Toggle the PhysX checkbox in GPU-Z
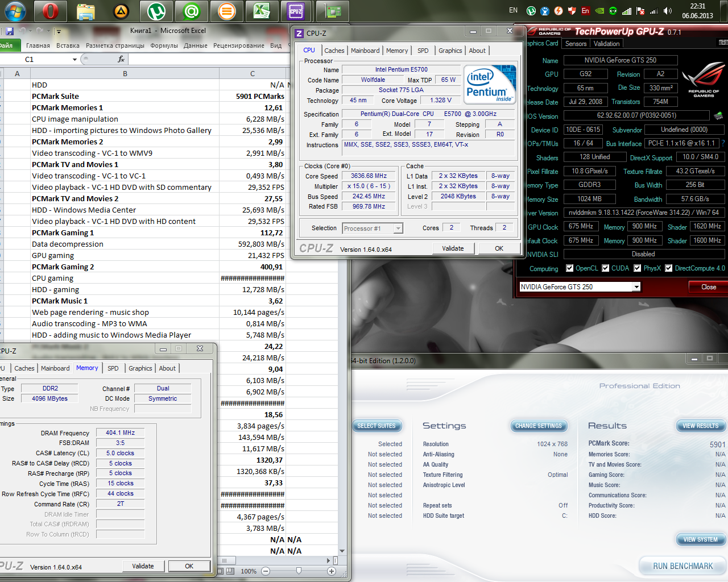Image resolution: width=728 pixels, height=582 pixels. pyautogui.click(x=638, y=268)
